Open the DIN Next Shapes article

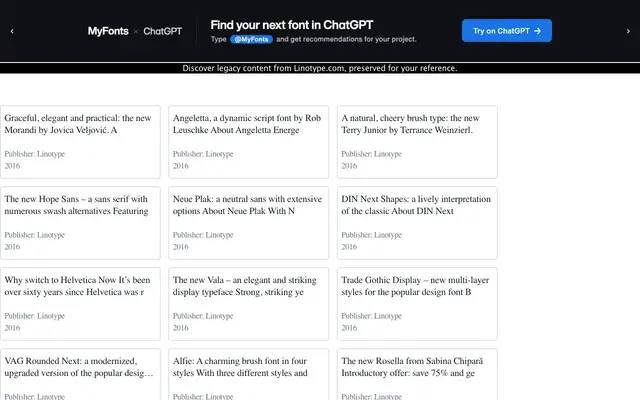point(416,205)
